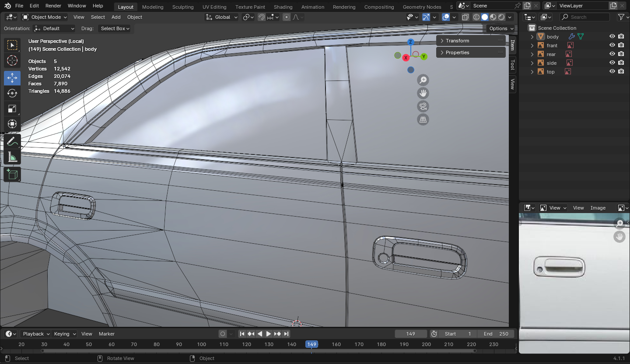This screenshot has height=364, width=630.
Task: Select the Add Cube tool
Action: pyautogui.click(x=12, y=174)
